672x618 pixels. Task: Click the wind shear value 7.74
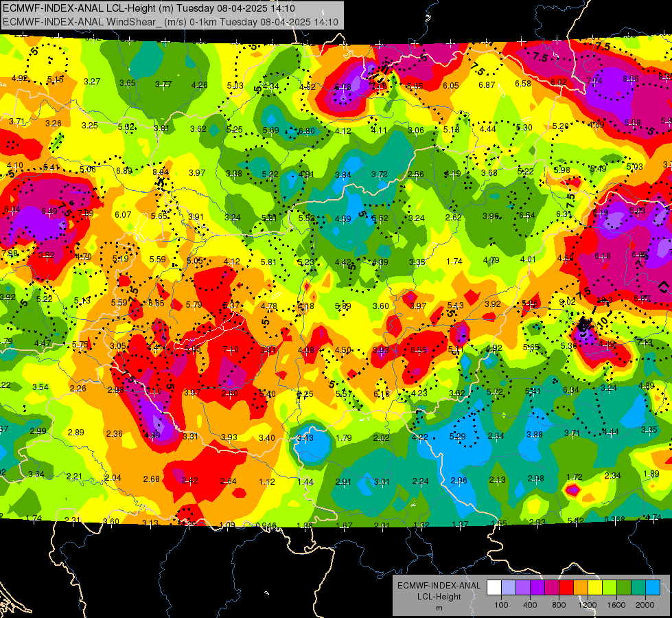[x=594, y=80]
